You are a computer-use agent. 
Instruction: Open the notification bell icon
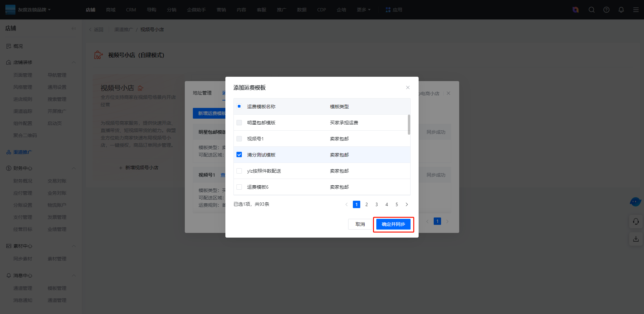click(621, 10)
